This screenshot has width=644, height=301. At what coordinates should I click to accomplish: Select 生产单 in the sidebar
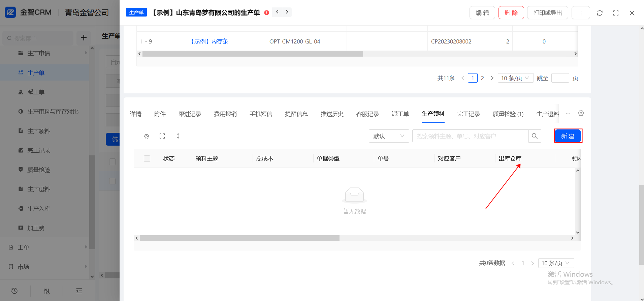(36, 72)
